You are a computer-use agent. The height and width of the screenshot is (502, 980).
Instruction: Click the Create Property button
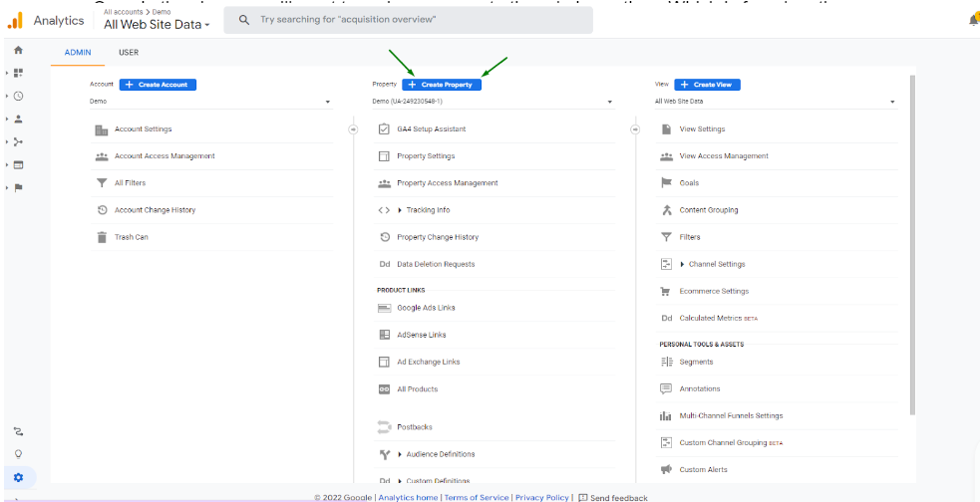point(442,85)
